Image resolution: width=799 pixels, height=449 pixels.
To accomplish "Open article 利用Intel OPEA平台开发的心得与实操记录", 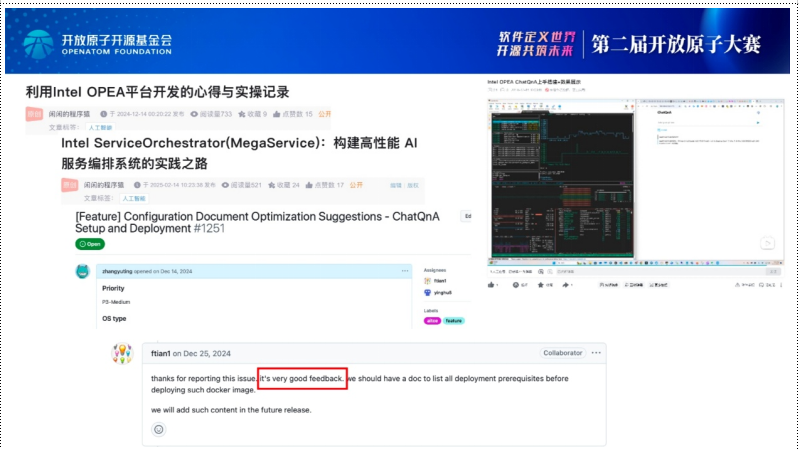I will [x=157, y=92].
